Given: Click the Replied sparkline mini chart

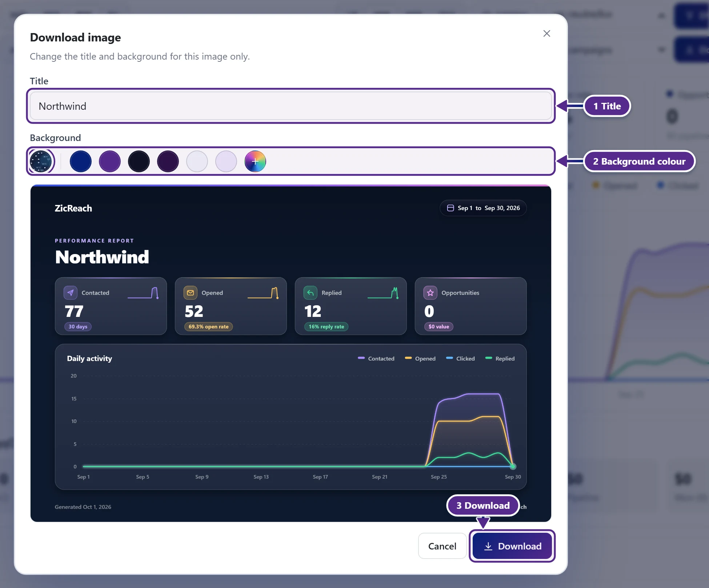Looking at the screenshot, I should [x=383, y=293].
